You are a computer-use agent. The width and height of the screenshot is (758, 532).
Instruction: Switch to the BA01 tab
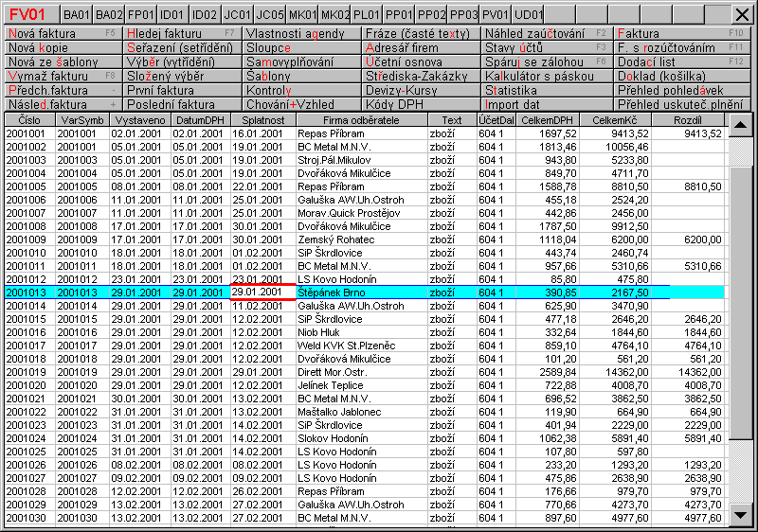77,14
